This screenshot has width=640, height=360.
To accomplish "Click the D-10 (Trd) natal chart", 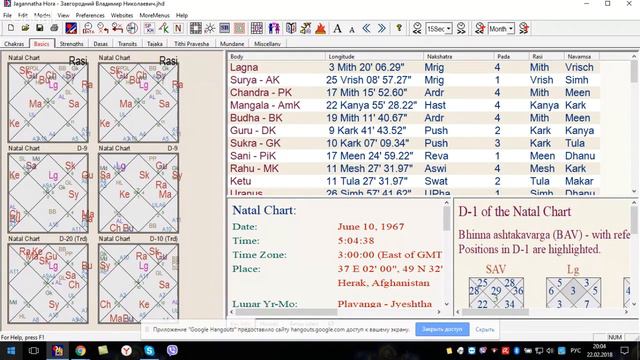I will click(x=138, y=283).
